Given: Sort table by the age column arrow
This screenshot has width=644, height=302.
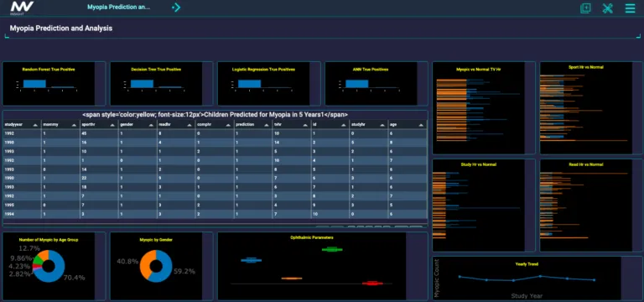Looking at the screenshot, I should (x=421, y=125).
